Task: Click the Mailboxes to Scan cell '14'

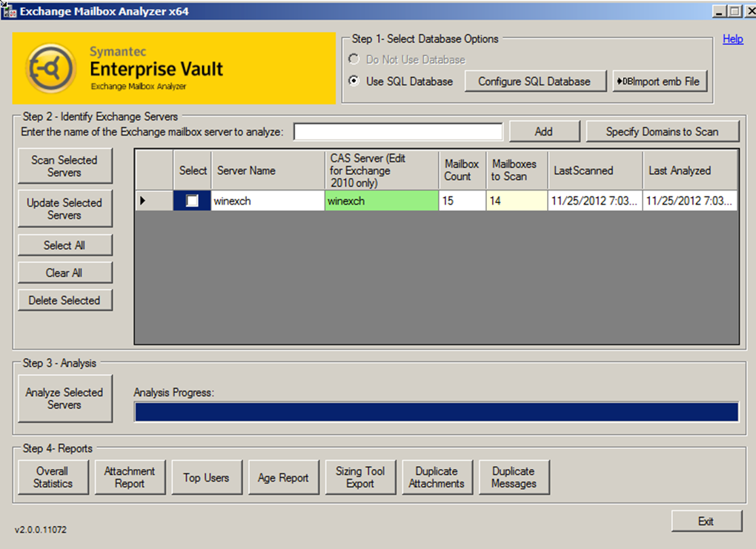Action: (x=517, y=201)
